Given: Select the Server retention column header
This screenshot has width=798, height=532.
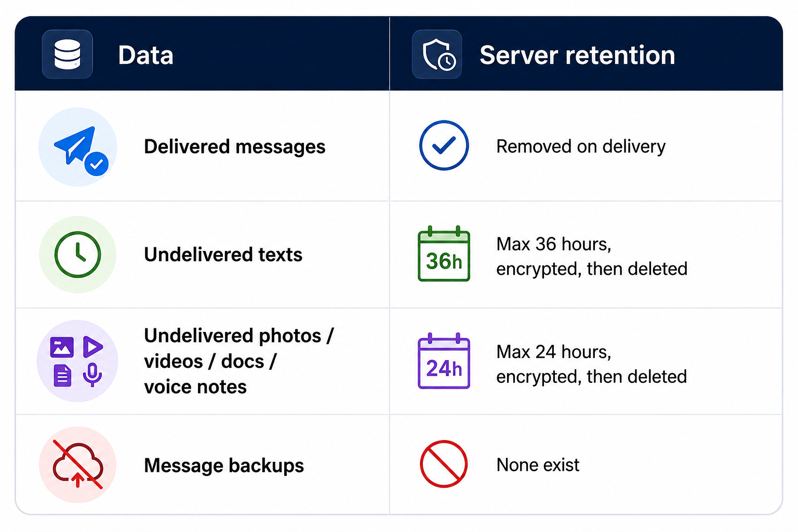Looking at the screenshot, I should pos(577,55).
